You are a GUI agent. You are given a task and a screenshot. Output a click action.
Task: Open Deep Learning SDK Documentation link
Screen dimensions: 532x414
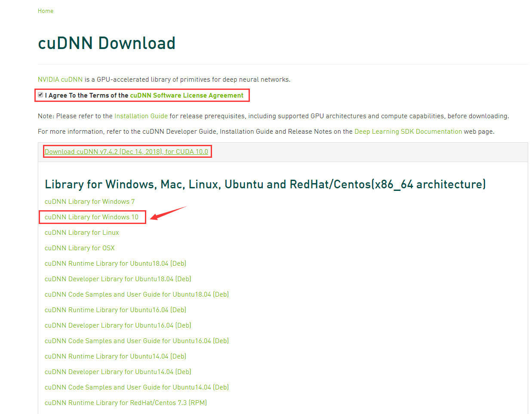coord(408,132)
